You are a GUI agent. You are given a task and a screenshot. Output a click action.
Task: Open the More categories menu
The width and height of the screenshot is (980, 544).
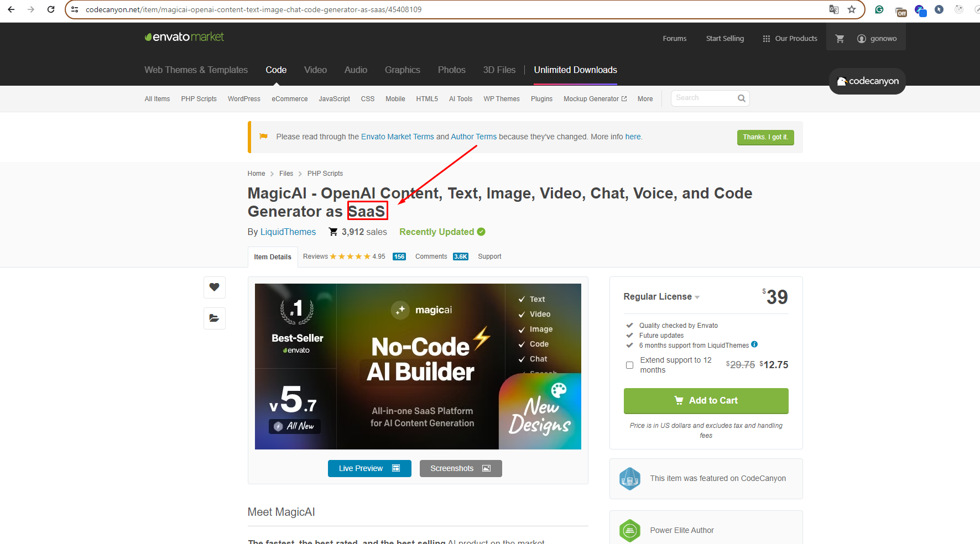(x=645, y=99)
